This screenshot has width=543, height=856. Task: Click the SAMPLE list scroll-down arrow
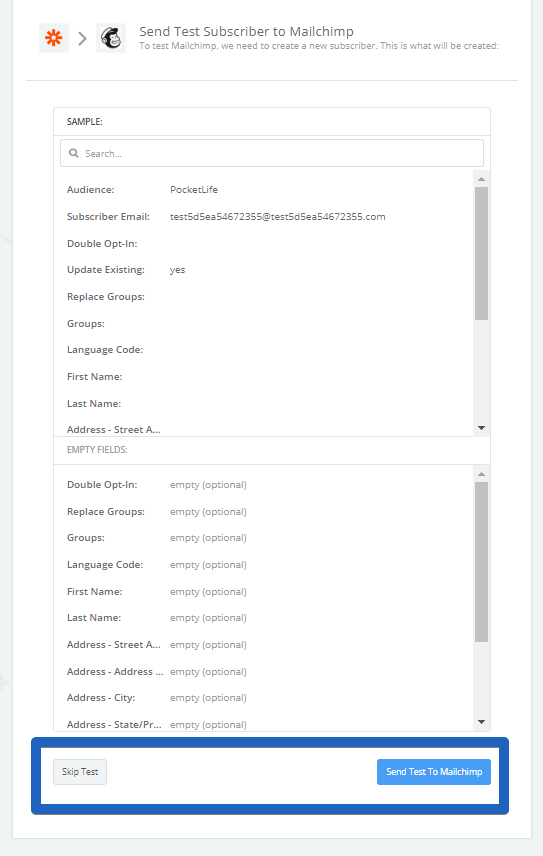click(x=481, y=428)
